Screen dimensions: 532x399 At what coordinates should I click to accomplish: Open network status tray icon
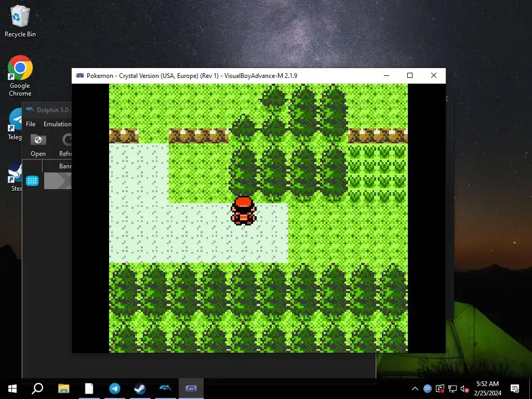coord(453,389)
